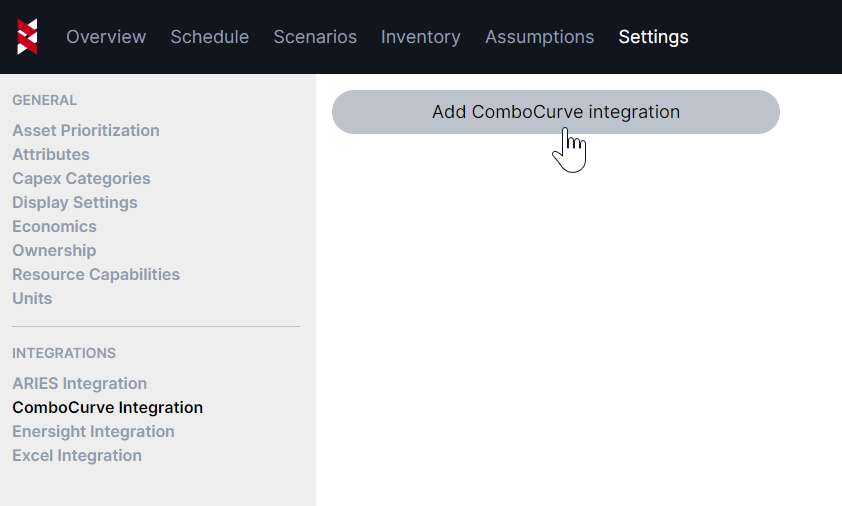Open Enersight Integration page
Viewport: 842px width, 506px height.
(x=93, y=432)
